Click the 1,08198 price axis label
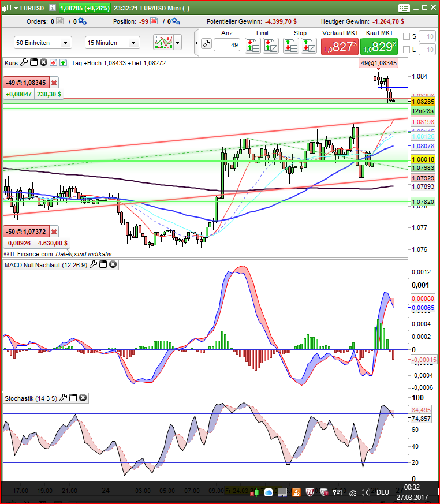The image size is (440, 504). pos(423,122)
